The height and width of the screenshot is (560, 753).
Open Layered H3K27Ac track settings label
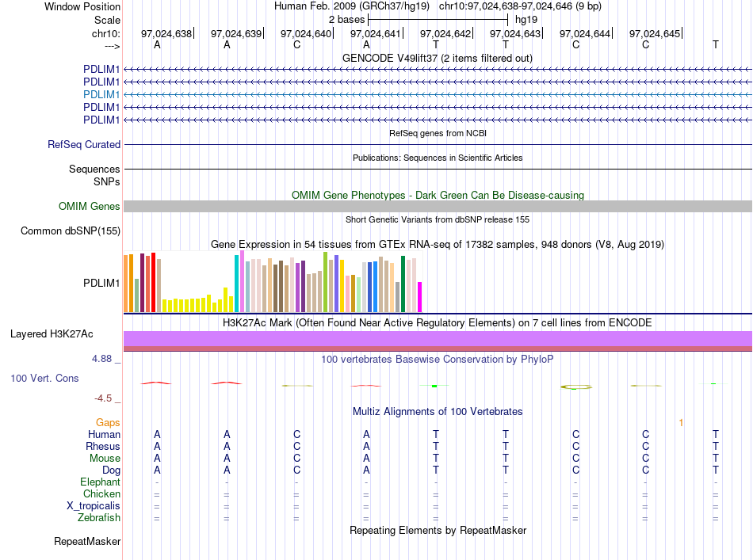52,334
